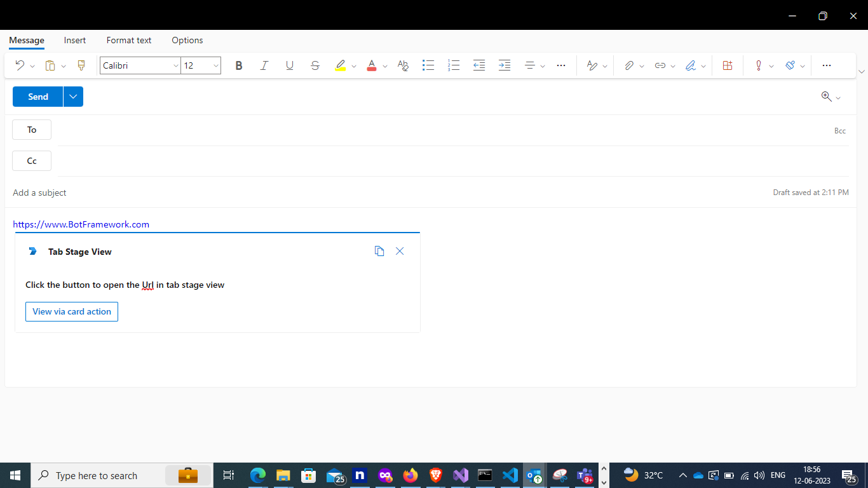Switch to the Insert tab
The width and height of the screenshot is (868, 488).
point(75,40)
